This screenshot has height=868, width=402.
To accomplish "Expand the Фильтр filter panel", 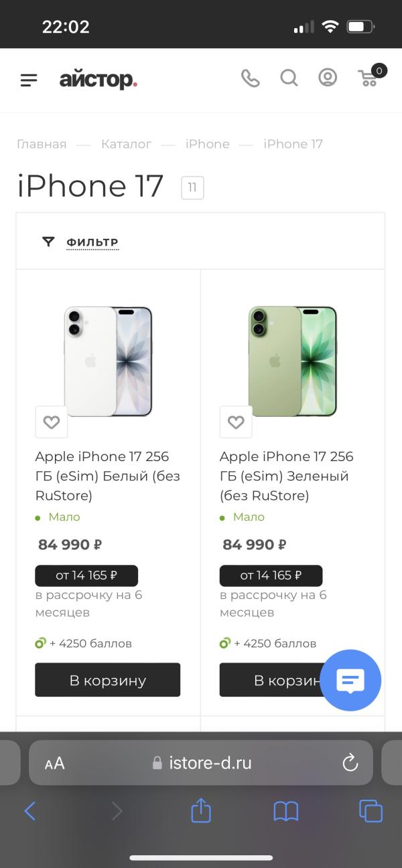I will (x=92, y=242).
